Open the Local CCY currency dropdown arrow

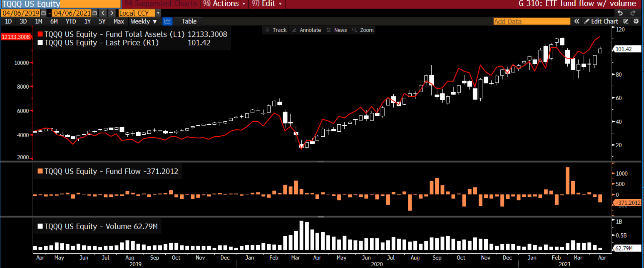pyautogui.click(x=158, y=13)
